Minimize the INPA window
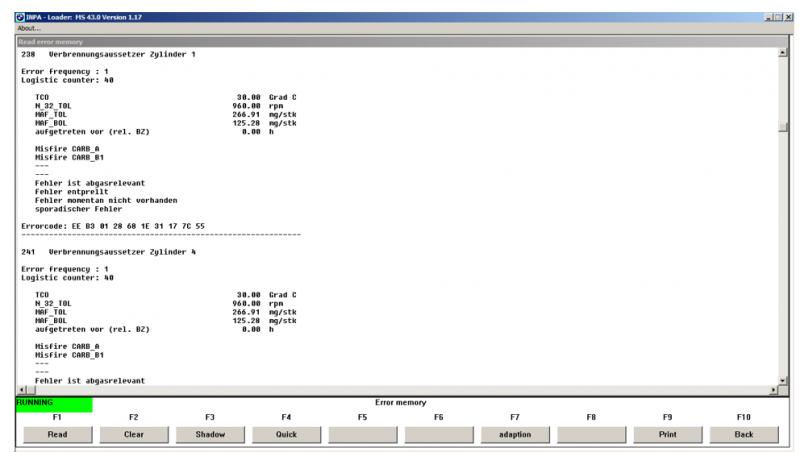 click(x=768, y=17)
